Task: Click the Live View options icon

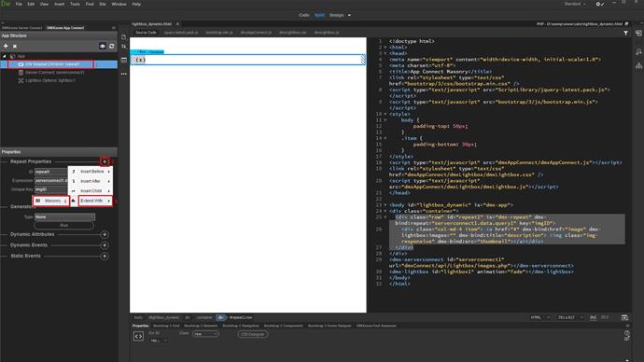Action: 124,60
